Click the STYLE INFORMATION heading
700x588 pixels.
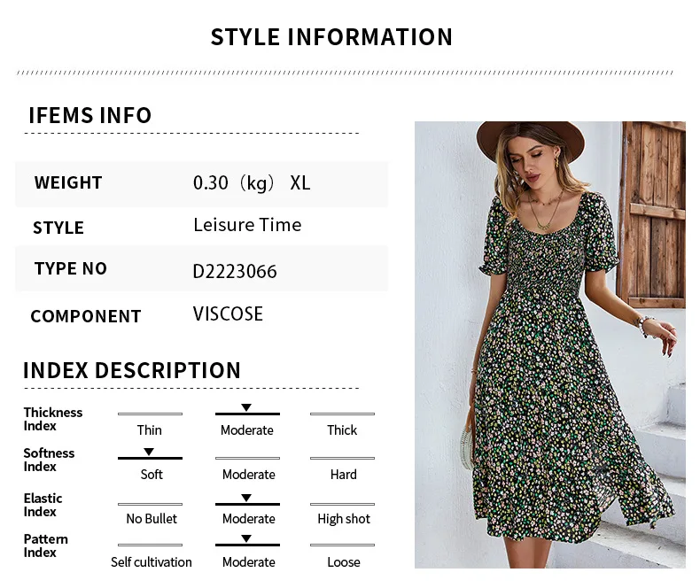pos(331,37)
